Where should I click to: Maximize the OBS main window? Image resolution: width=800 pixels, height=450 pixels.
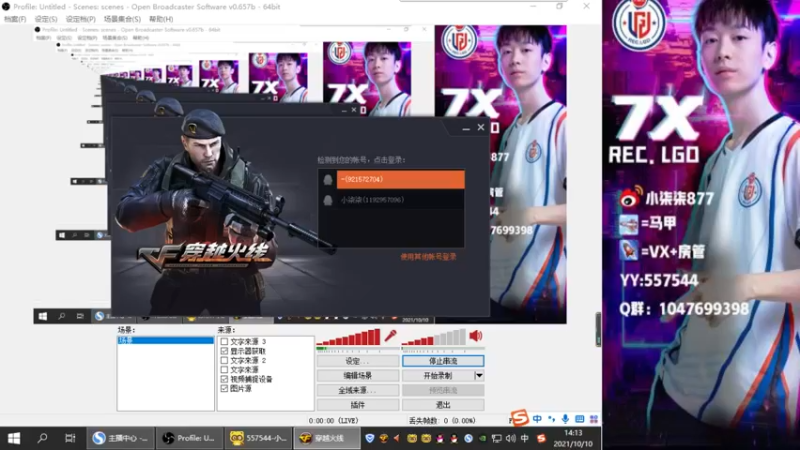(x=559, y=6)
